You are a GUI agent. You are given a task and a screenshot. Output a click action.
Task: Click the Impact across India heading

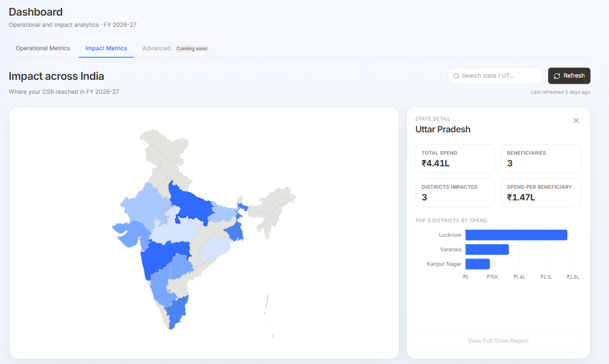coord(56,76)
